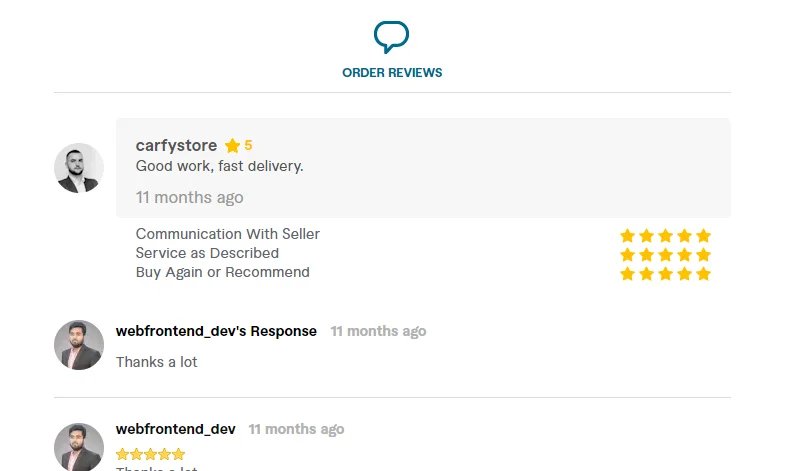Click the speech bubble reviews icon
This screenshot has height=471, width=787.
(x=391, y=37)
